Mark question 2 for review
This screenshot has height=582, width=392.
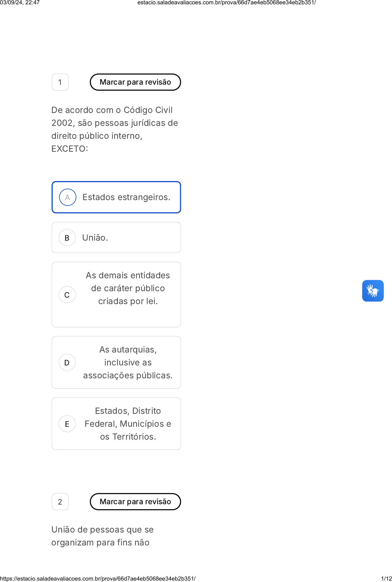[135, 502]
